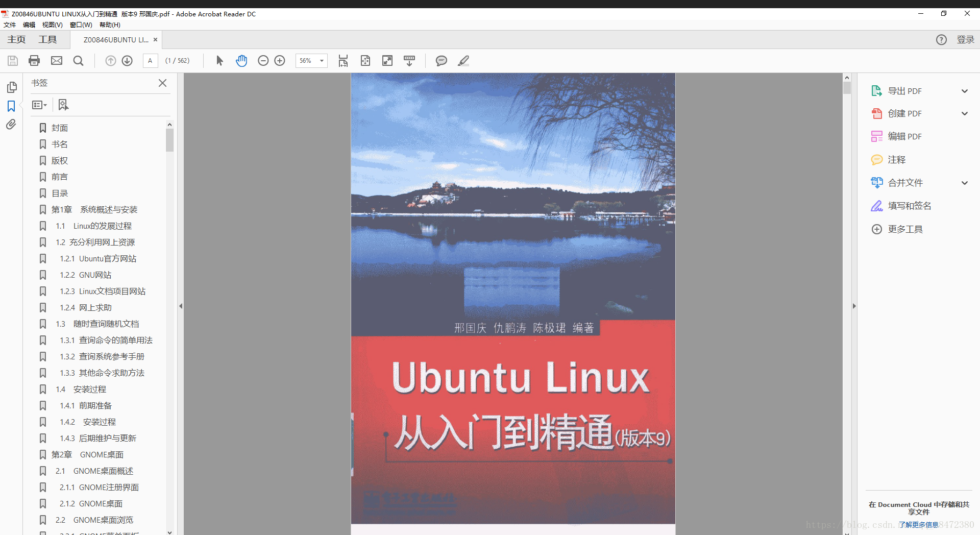
Task: Switch to the 工具 tab
Action: [47, 39]
